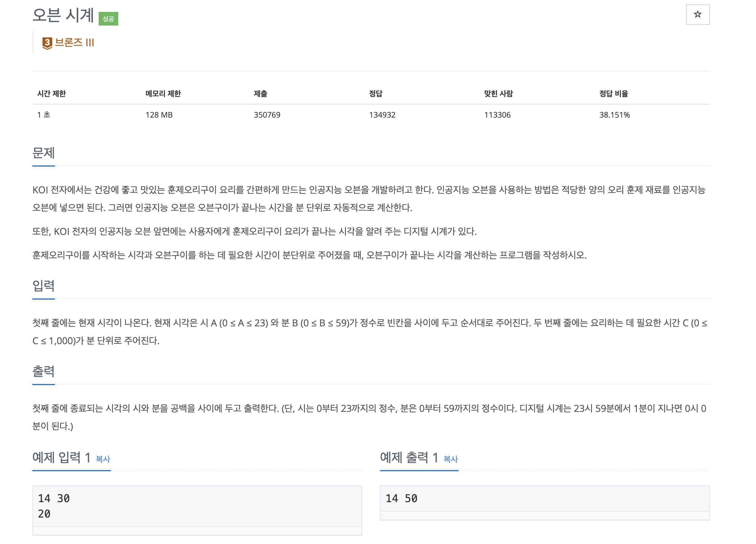Click the 38.151% success ratio value
This screenshot has width=756, height=544.
(x=614, y=115)
